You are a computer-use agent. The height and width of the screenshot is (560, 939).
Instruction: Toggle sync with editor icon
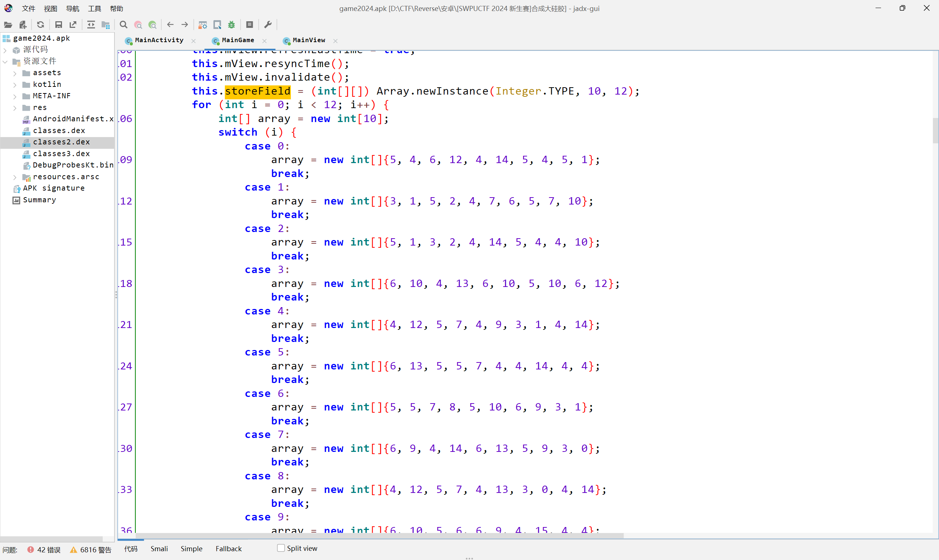tap(91, 25)
